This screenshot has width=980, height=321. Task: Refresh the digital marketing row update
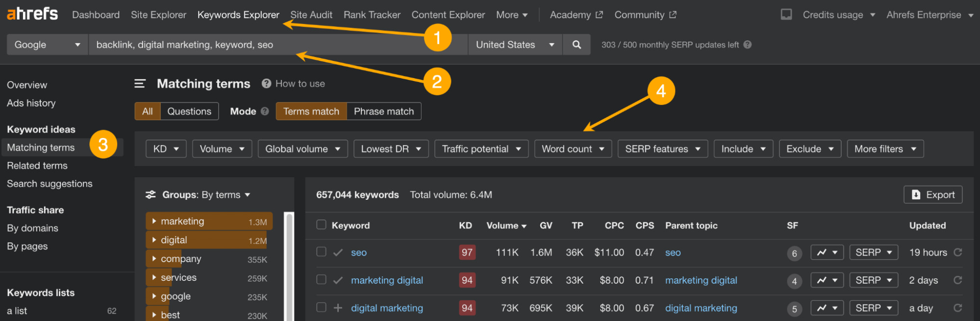tap(958, 308)
